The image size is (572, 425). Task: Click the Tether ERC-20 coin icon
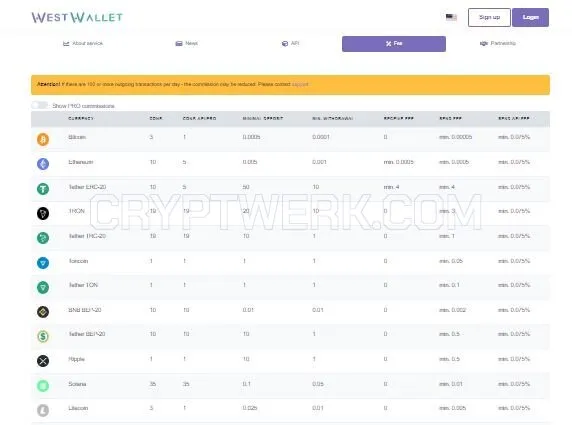point(43,189)
